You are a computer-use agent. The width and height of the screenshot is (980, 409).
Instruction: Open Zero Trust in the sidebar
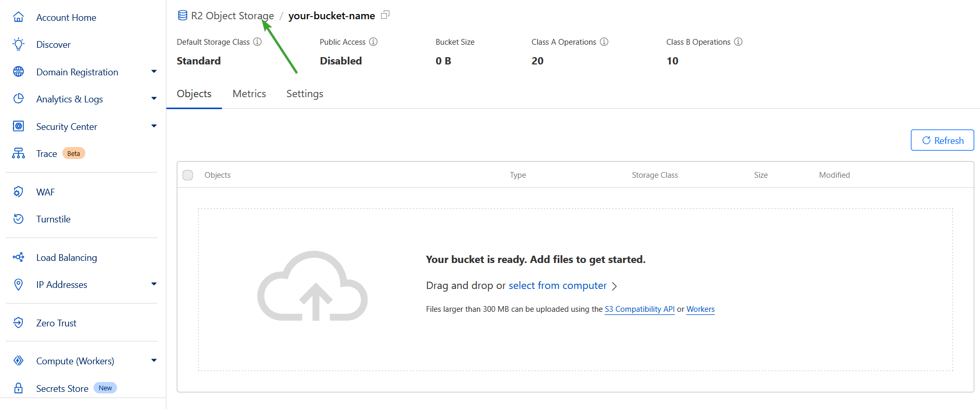pos(56,323)
